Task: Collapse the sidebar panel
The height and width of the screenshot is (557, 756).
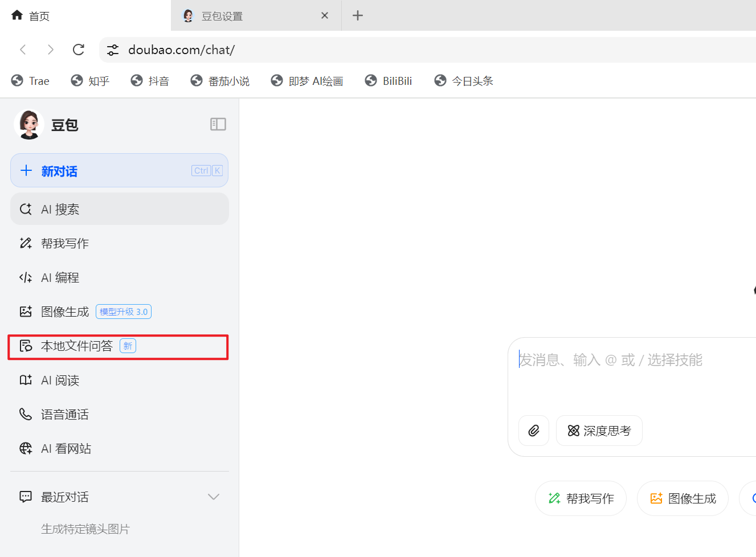Action: point(218,124)
